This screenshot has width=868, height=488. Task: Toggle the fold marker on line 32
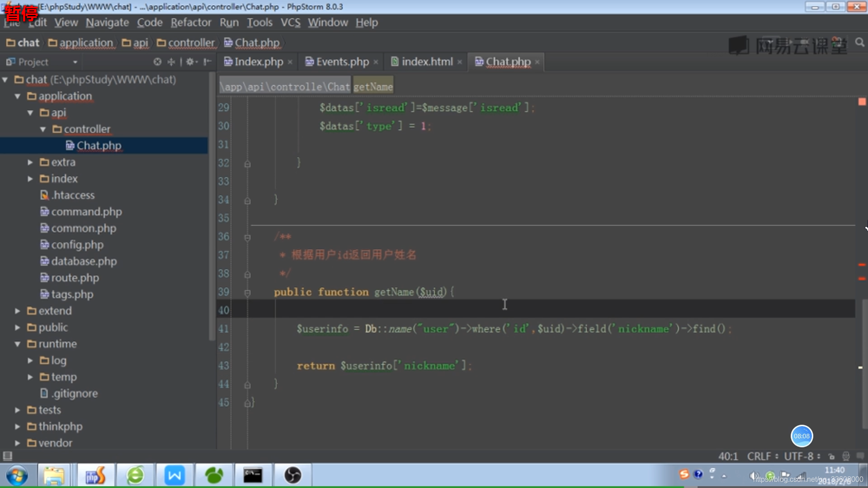(247, 164)
